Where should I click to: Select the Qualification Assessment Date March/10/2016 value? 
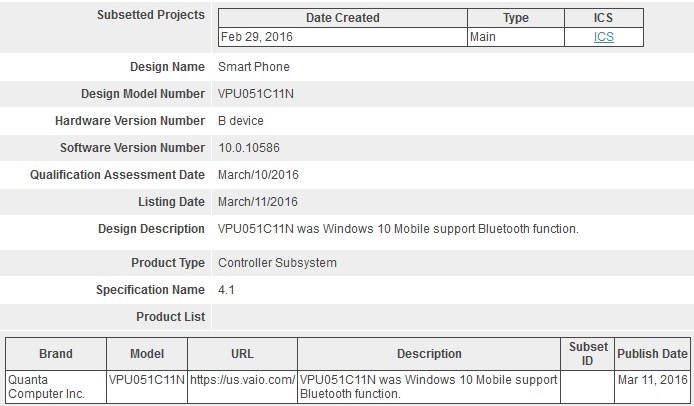point(258,175)
